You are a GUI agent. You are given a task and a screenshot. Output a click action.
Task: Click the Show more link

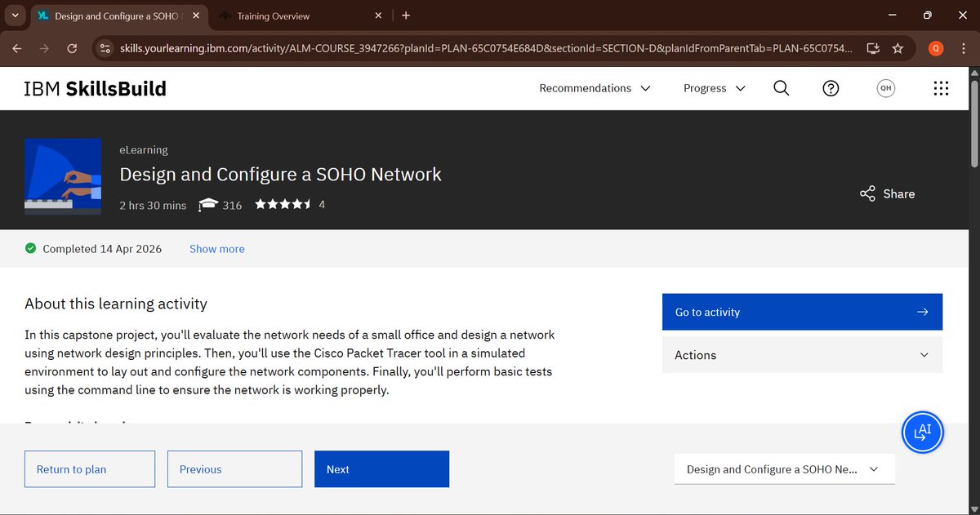click(216, 249)
